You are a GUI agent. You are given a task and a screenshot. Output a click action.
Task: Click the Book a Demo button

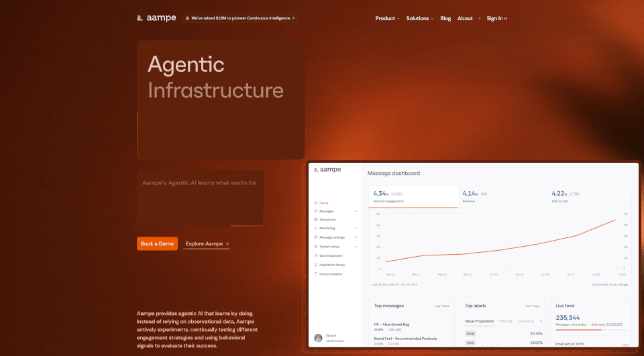coord(157,243)
